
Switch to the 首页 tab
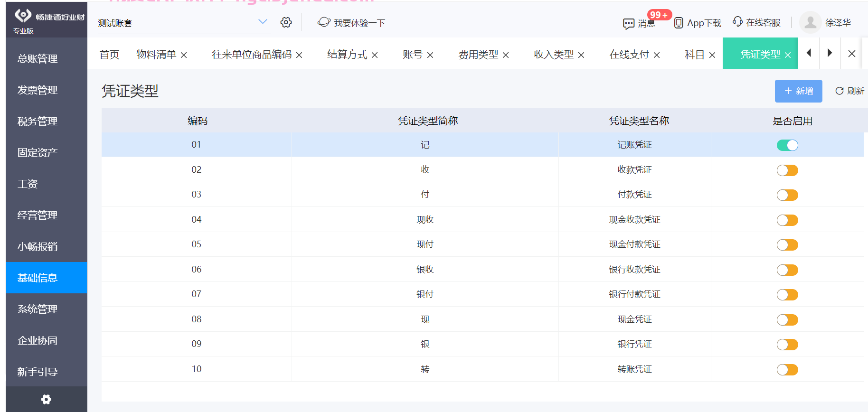tap(109, 55)
